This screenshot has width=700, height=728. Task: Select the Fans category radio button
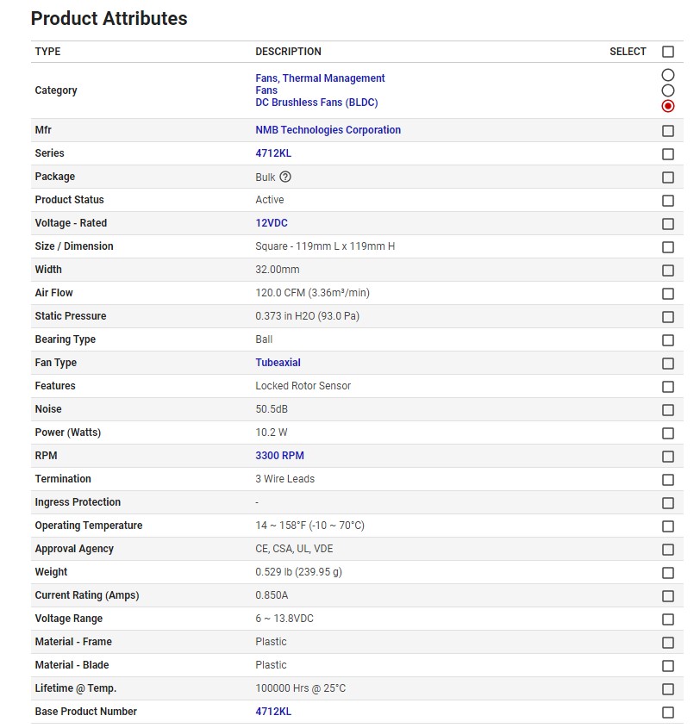pos(667,90)
